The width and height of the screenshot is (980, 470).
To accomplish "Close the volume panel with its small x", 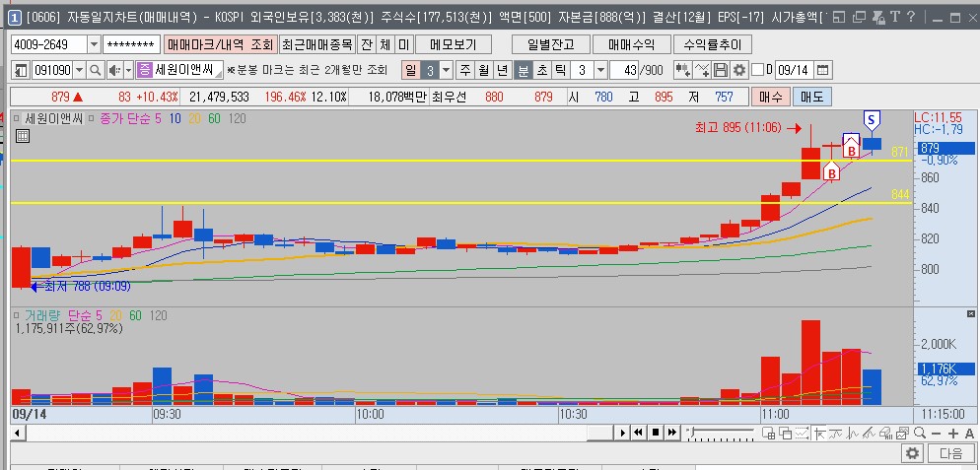I will pos(971,313).
